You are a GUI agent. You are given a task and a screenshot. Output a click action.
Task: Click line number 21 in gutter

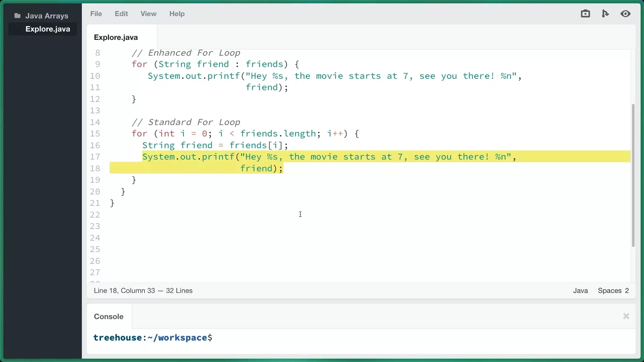95,203
